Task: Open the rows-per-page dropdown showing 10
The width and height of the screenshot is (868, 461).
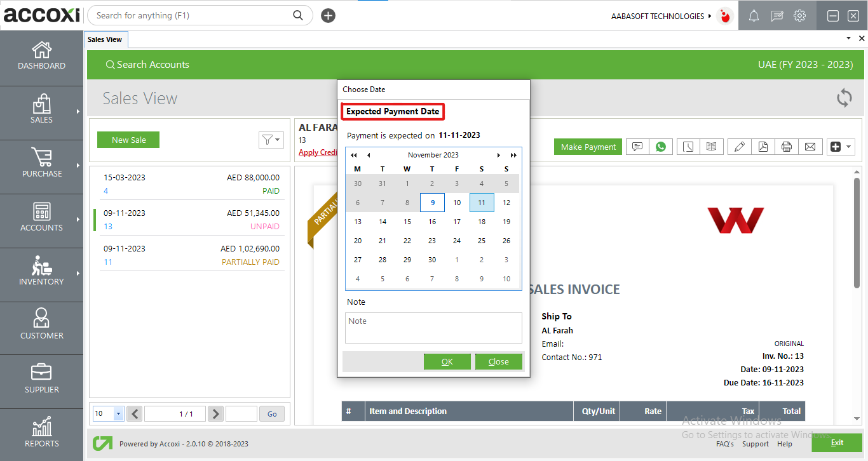Action: 108,413
